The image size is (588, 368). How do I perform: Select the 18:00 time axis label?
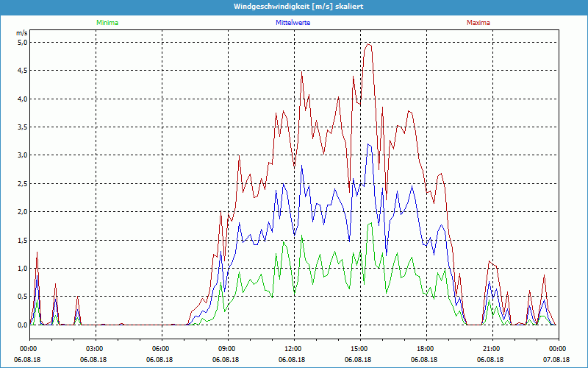point(425,349)
